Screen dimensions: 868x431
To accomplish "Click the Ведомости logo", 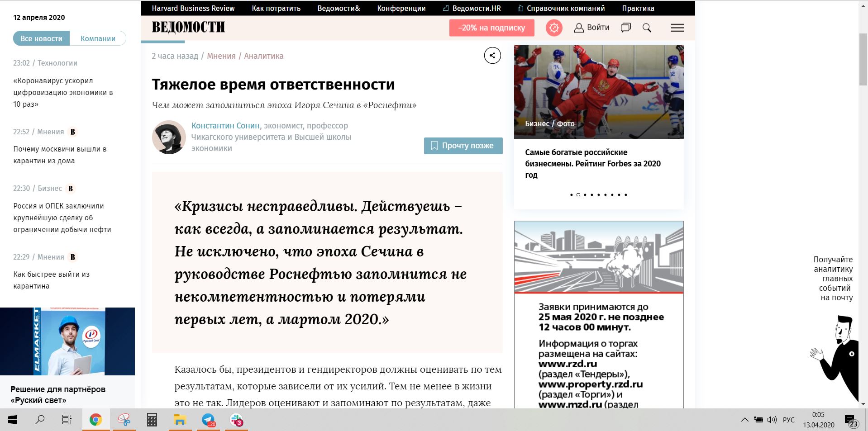I will (188, 28).
